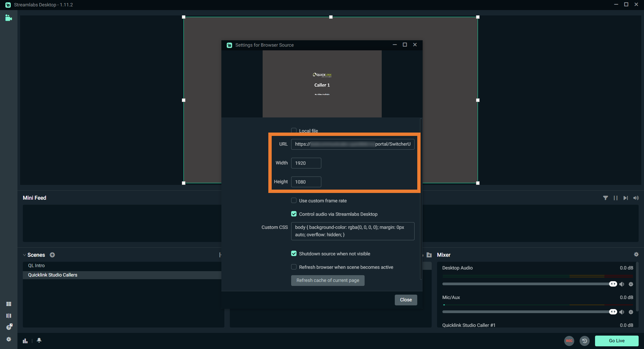
Task: Mute Desktop Audio speaker icon
Action: point(622,284)
